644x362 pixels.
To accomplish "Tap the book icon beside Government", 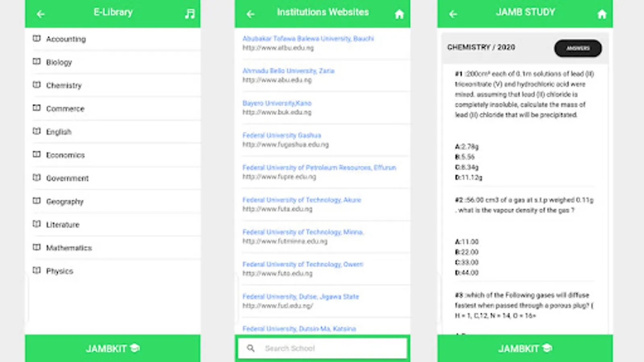I will point(37,177).
